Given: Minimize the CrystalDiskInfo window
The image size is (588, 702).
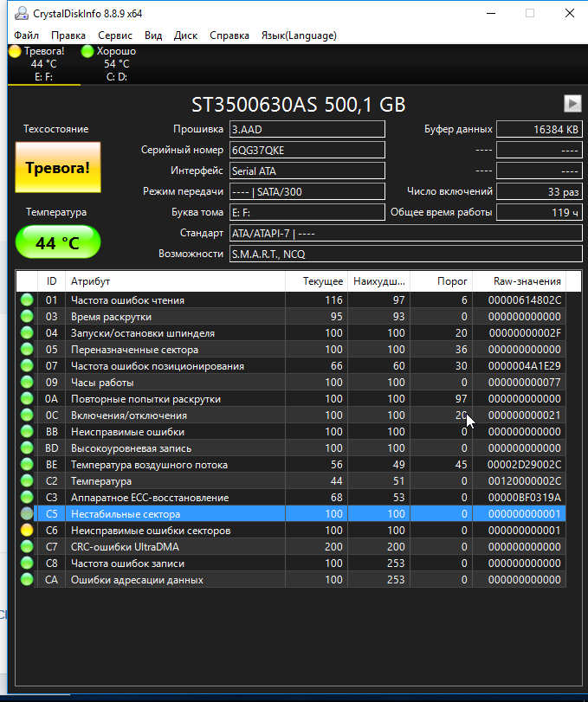Looking at the screenshot, I should click(491, 14).
